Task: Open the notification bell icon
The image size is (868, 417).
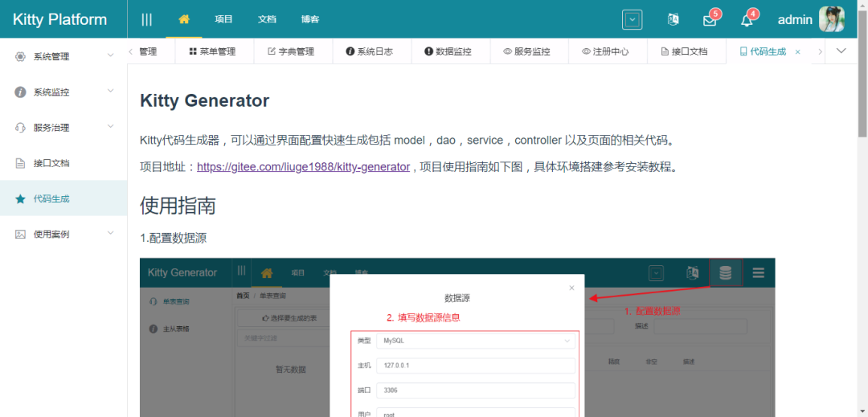Action: click(747, 20)
